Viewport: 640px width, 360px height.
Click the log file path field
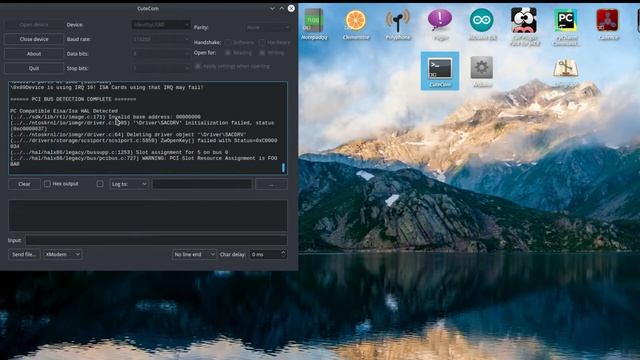click(202, 184)
